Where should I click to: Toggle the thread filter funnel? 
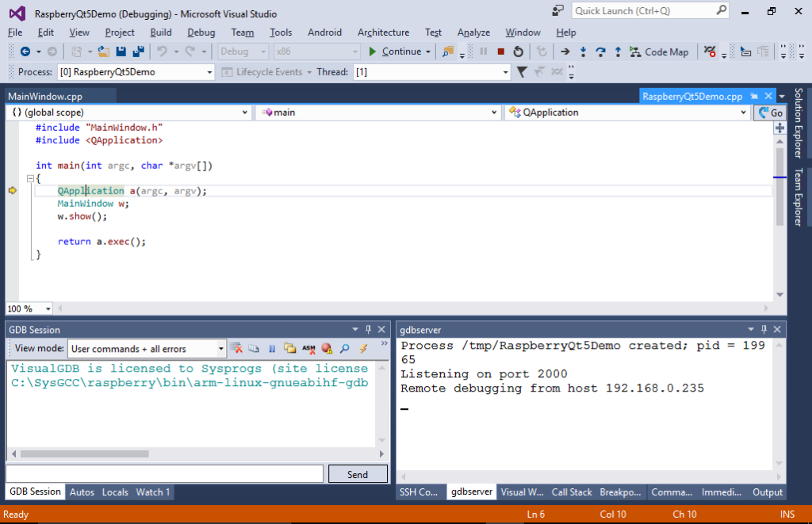point(522,71)
